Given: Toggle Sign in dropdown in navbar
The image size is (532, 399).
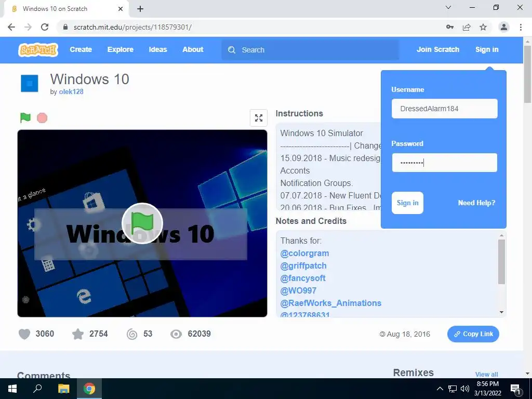Looking at the screenshot, I should tap(486, 49).
